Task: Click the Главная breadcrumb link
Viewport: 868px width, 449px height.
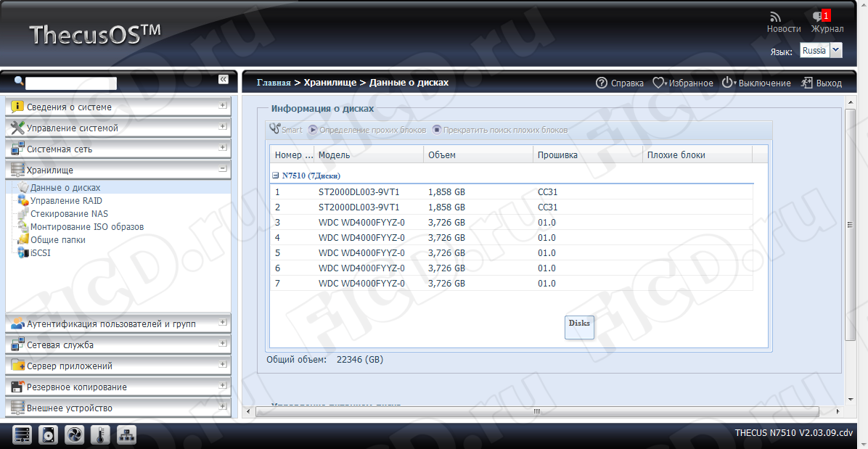Action: (x=274, y=83)
